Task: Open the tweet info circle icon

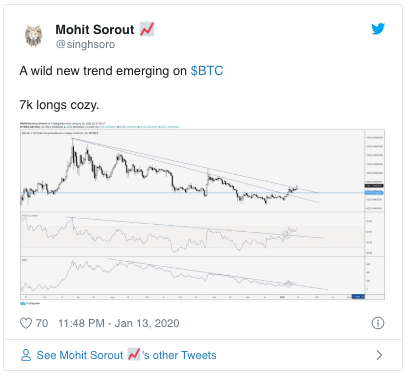Action: 378,323
